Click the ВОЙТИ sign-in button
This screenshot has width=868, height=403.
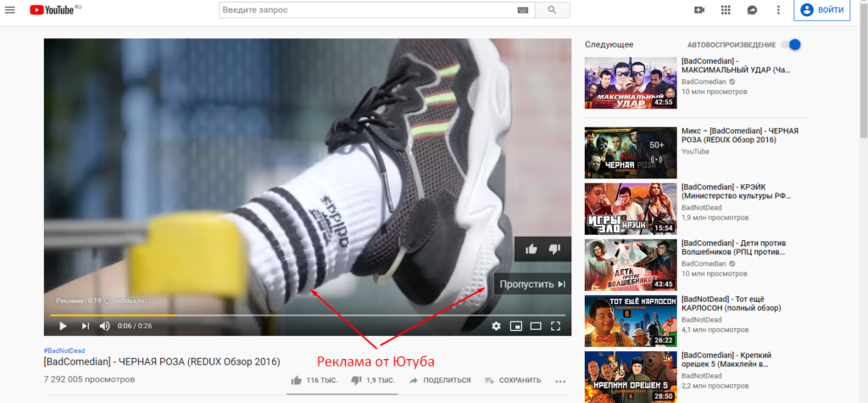pos(821,10)
